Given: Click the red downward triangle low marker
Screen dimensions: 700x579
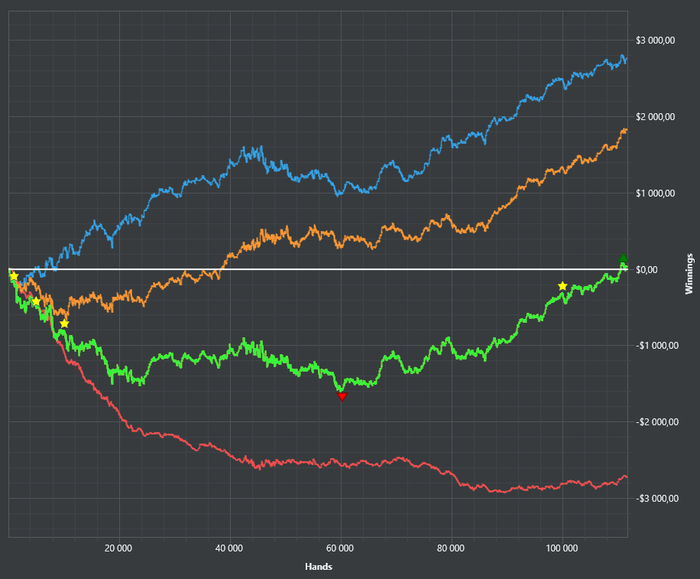Looking at the screenshot, I should coord(342,396).
